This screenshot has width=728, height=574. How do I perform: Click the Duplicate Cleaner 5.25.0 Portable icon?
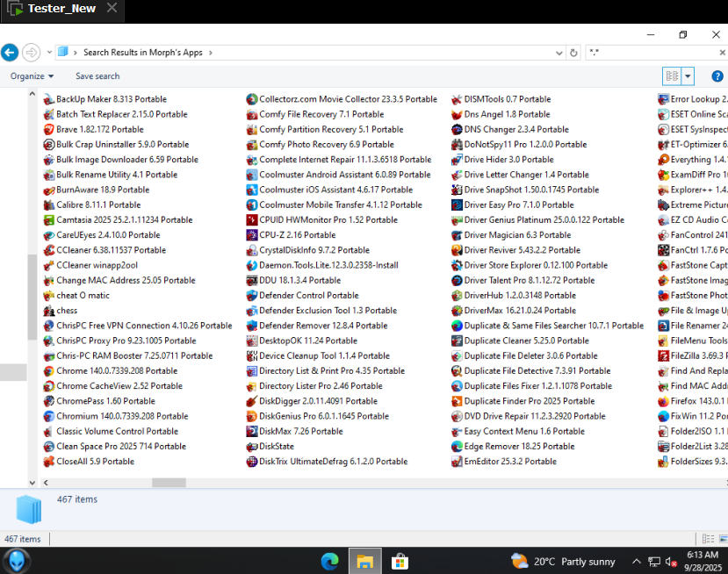[457, 341]
